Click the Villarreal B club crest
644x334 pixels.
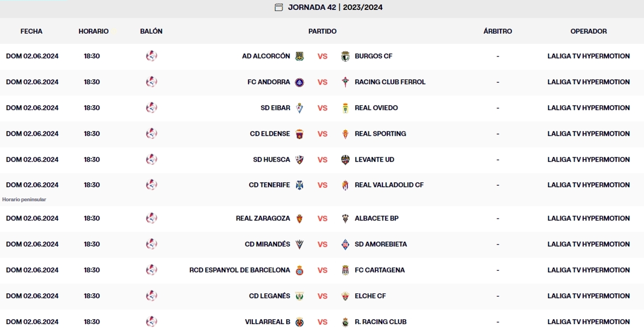coord(300,322)
